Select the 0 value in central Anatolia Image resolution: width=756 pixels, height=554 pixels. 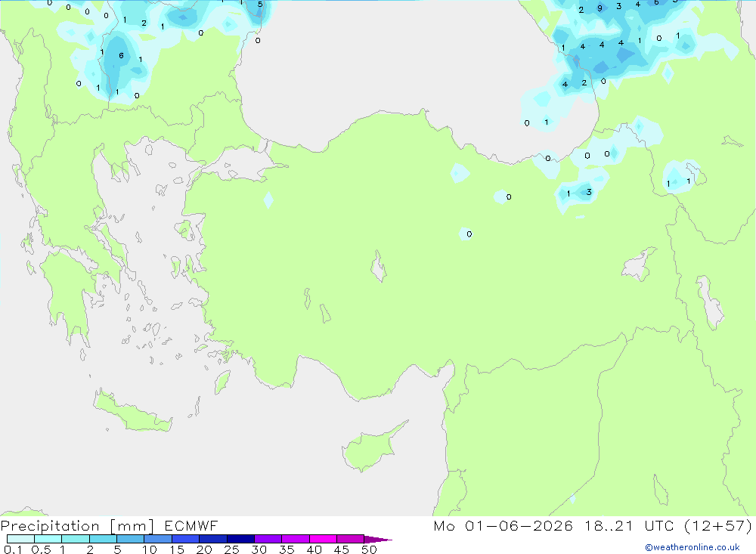[x=469, y=234]
